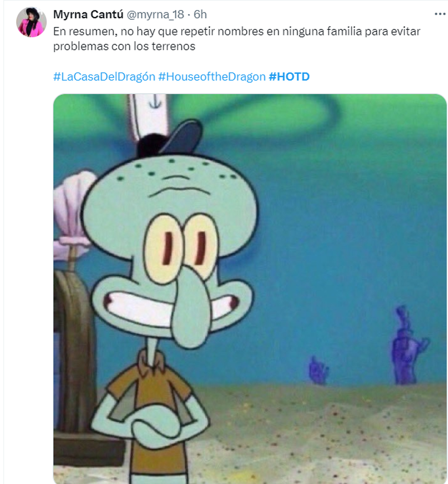Open the three-dot more options menu
This screenshot has width=448, height=484.
tap(440, 14)
